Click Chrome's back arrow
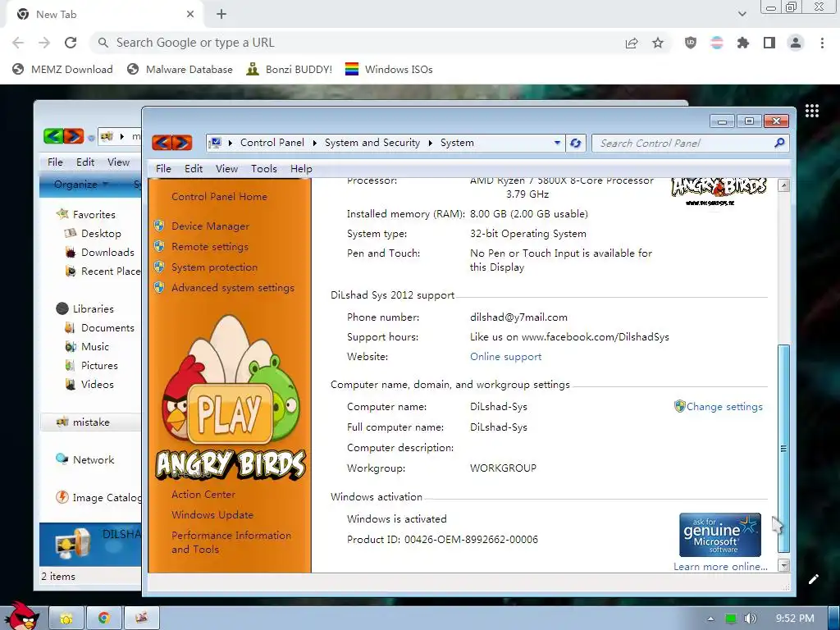 click(18, 43)
